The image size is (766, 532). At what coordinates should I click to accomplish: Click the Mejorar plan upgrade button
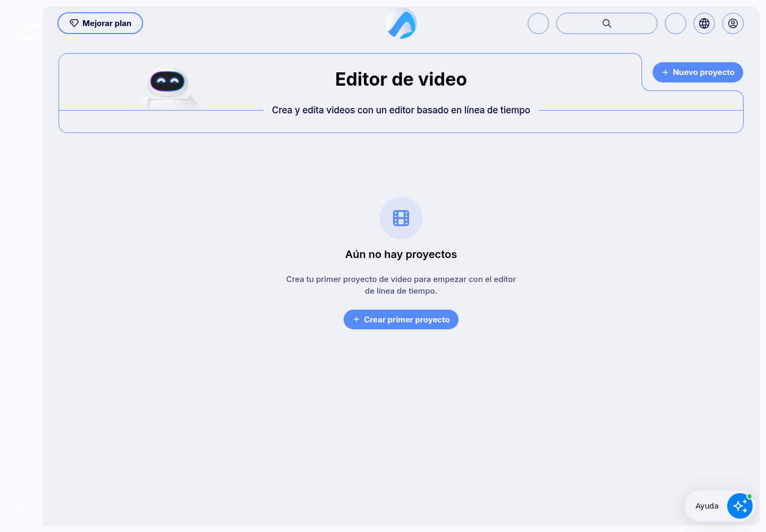click(100, 23)
